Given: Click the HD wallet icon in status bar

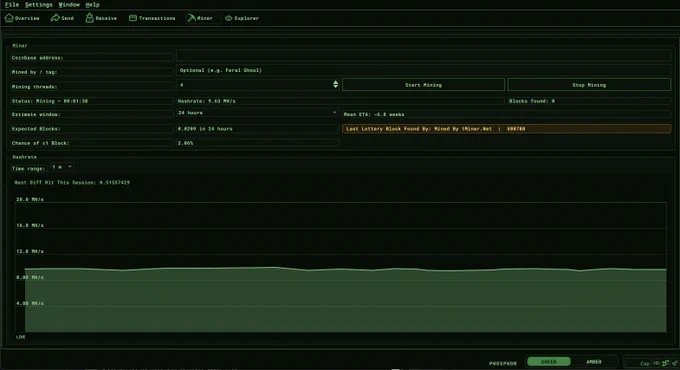Looking at the screenshot, I should (x=657, y=363).
